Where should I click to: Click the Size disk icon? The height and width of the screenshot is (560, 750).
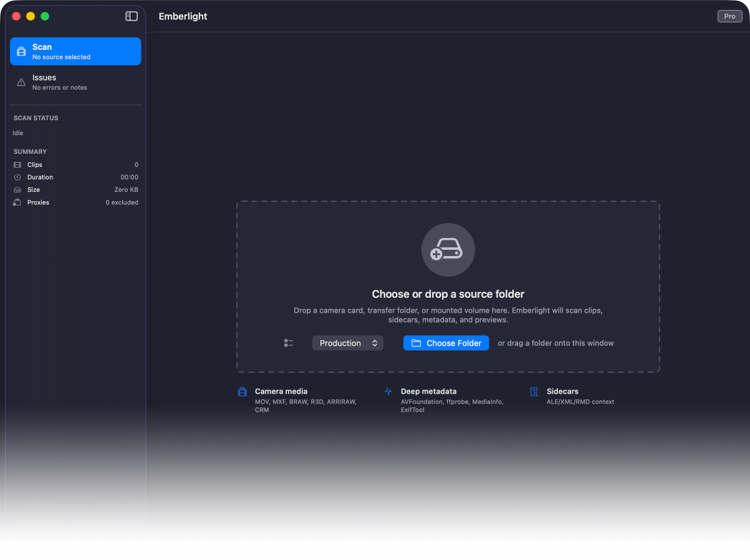click(17, 190)
